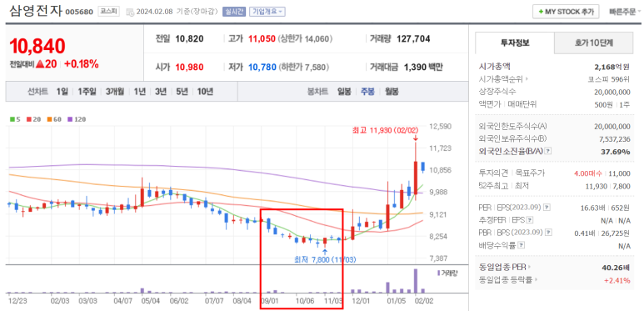This screenshot has height=311, width=644.
Task: Select the 10년 line chart period
Action: coord(205,91)
